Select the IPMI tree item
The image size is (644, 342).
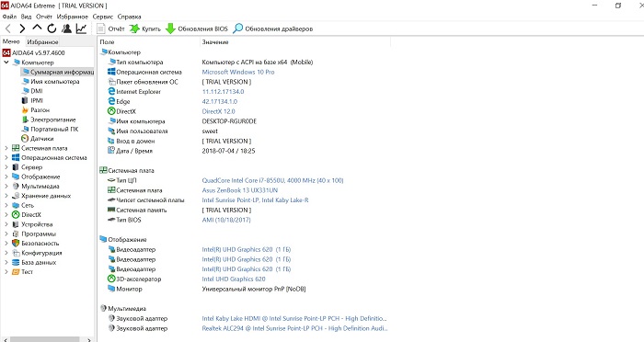point(32,100)
